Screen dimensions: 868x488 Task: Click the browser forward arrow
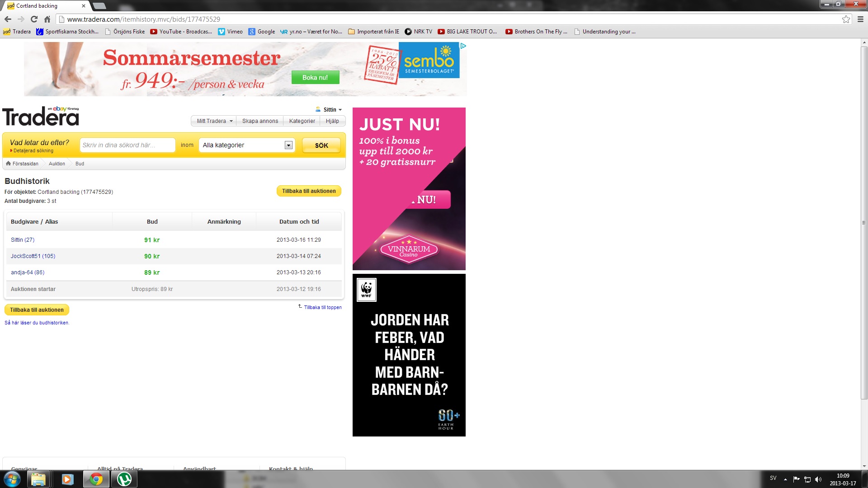(21, 19)
